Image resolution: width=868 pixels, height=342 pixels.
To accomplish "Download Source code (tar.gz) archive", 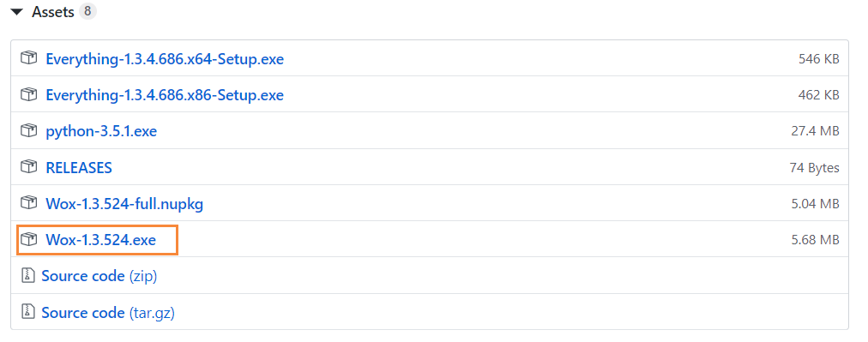I will point(108,313).
